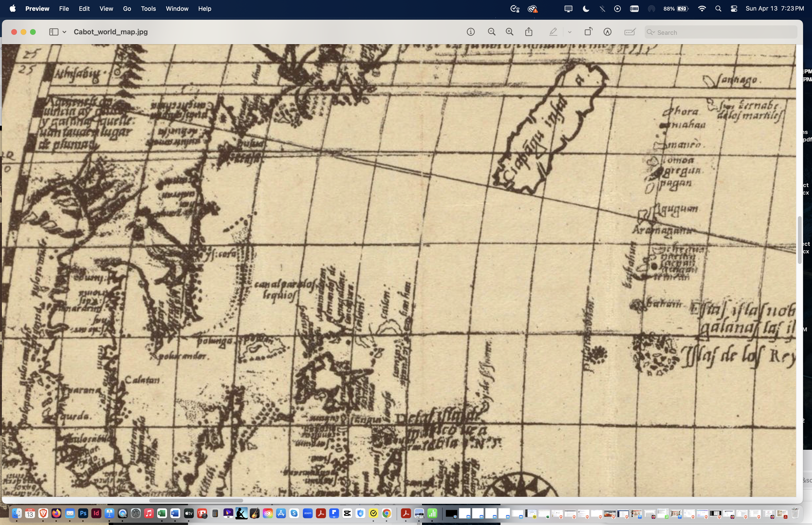Show the Markup toolbar

click(x=607, y=32)
